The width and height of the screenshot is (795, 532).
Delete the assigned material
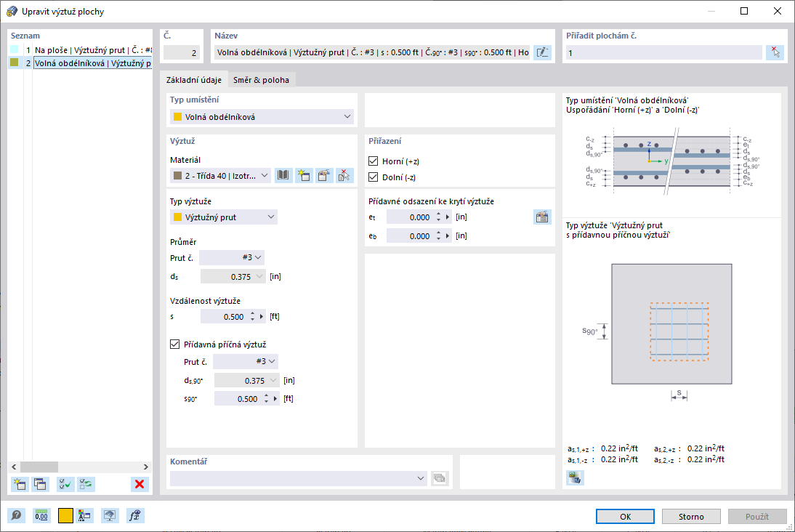coord(343,174)
